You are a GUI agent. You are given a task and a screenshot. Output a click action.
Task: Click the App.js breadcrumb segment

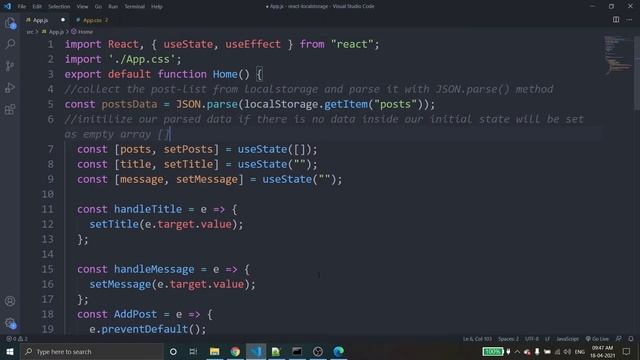(x=53, y=32)
